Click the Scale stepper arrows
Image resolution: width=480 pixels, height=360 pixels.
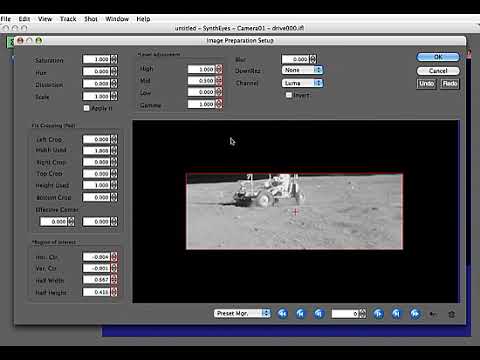(114, 96)
